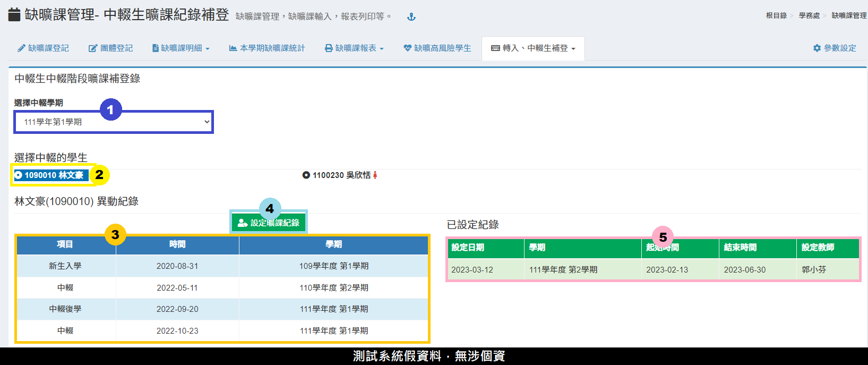Image resolution: width=868 pixels, height=365 pixels.
Task: Select student 1100230 吳欣恬 radio option
Action: [x=306, y=175]
